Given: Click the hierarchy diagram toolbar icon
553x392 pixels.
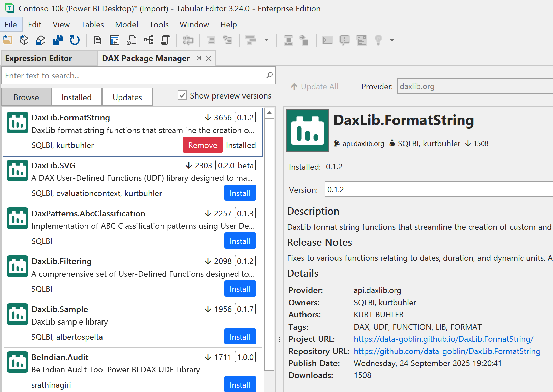Looking at the screenshot, I should (x=149, y=40).
